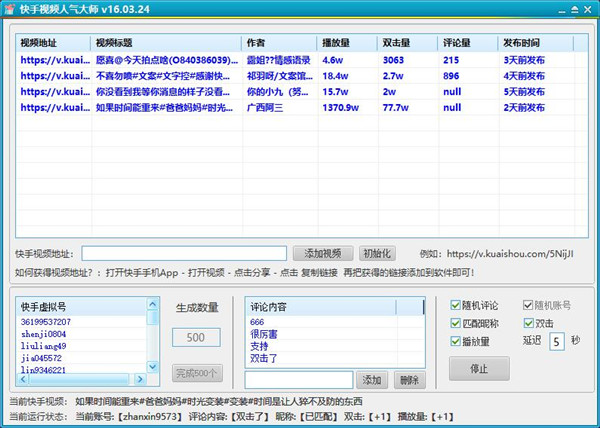Click the 3063 double-tap count cell
This screenshot has height=428, width=600.
click(393, 60)
